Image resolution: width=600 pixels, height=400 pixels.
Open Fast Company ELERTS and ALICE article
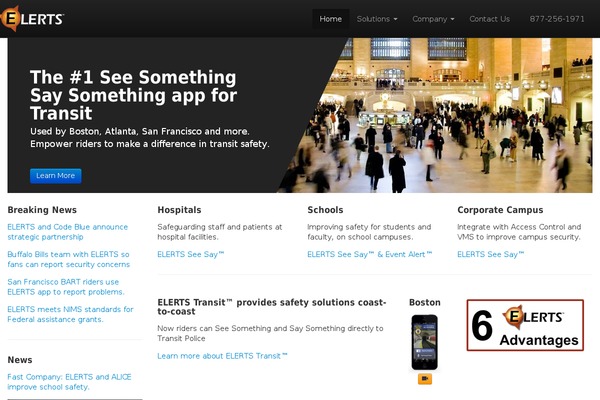click(69, 382)
